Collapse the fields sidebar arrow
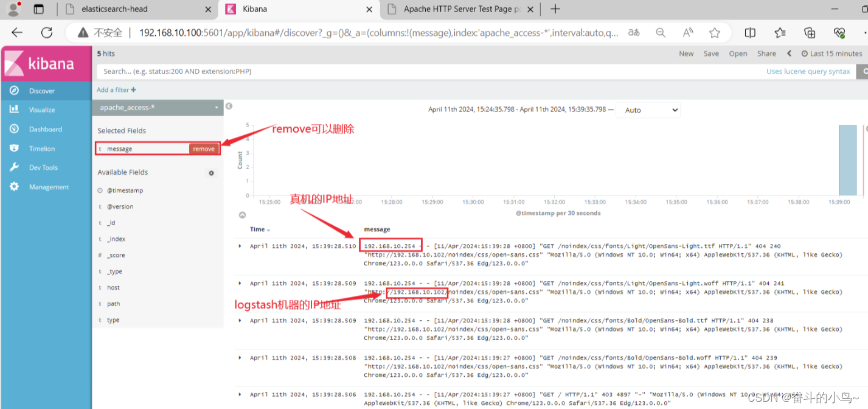The image size is (868, 409). coord(229,106)
